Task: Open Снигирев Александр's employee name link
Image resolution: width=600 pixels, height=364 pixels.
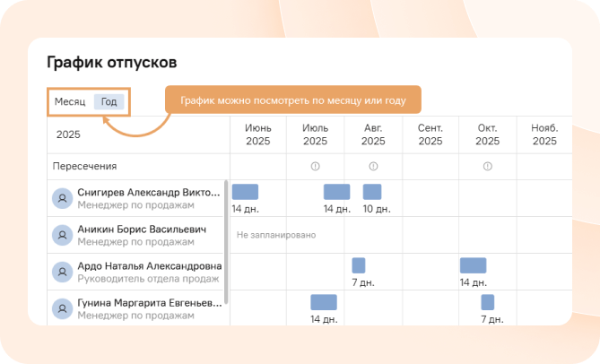Action: [x=148, y=192]
